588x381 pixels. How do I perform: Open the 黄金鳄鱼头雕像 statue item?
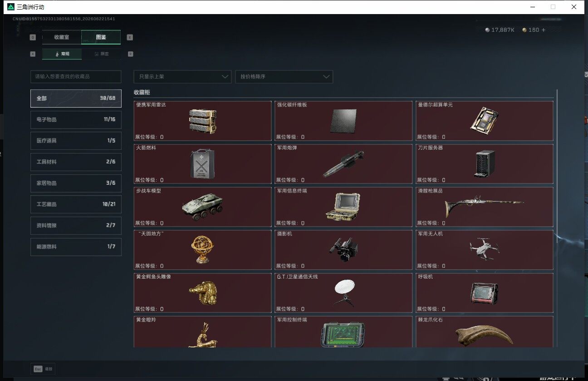point(203,293)
